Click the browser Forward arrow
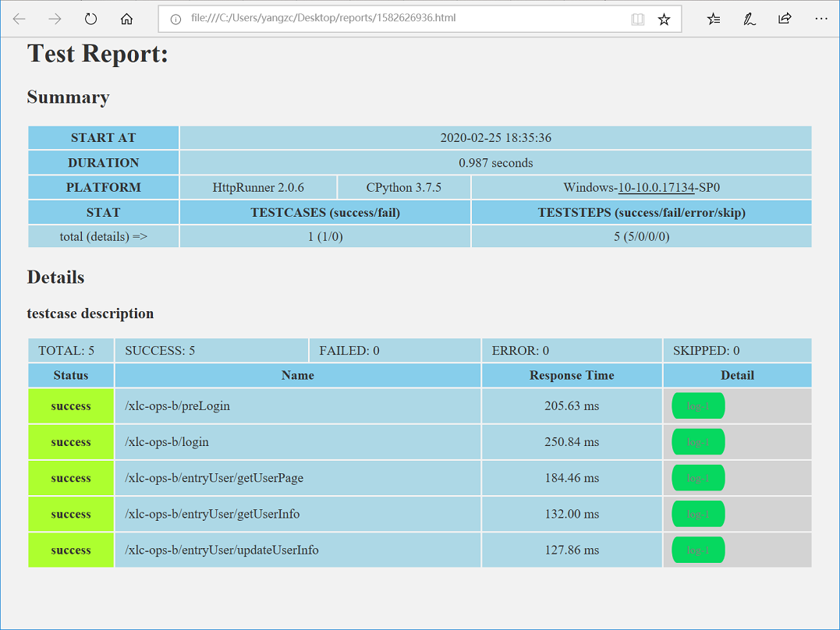Screen dimensions: 840x630 coord(55,19)
